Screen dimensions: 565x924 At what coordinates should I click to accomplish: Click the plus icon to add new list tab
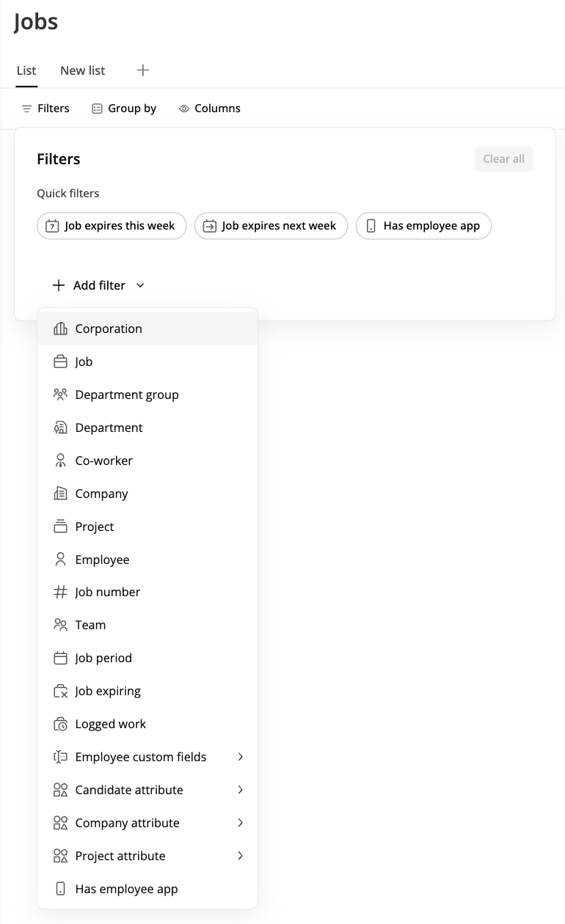pyautogui.click(x=143, y=70)
